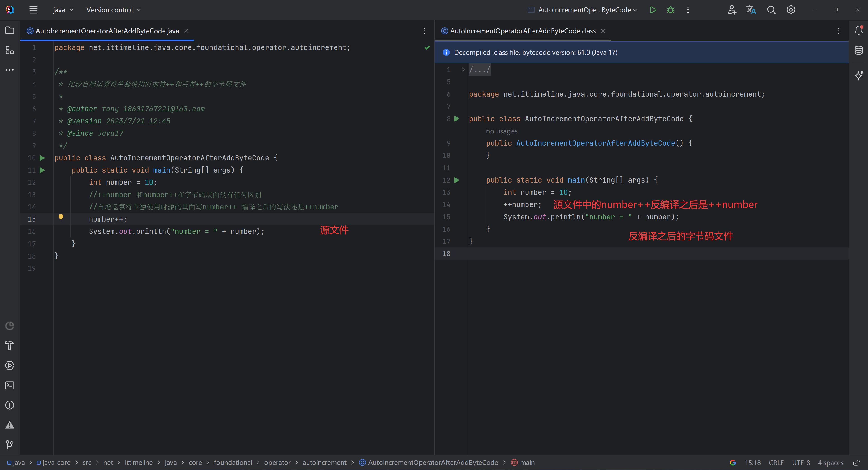This screenshot has height=470, width=868.
Task: Click ++number; on decompiled line 14
Action: [522, 205]
